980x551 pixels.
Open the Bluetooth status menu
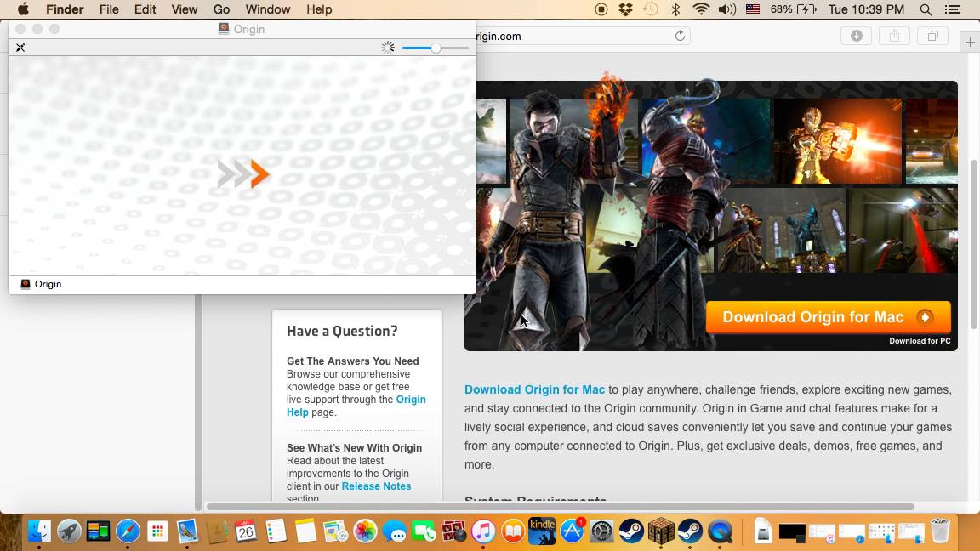click(675, 9)
